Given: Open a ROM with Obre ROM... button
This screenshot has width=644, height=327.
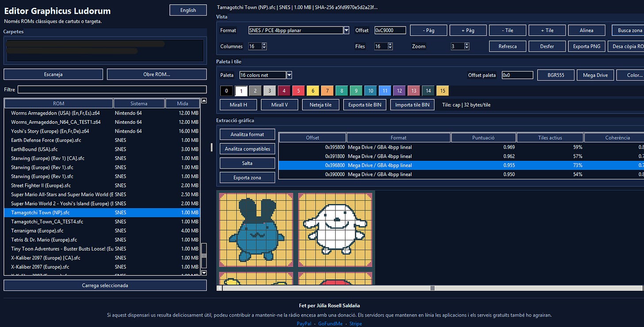Looking at the screenshot, I should (x=157, y=74).
